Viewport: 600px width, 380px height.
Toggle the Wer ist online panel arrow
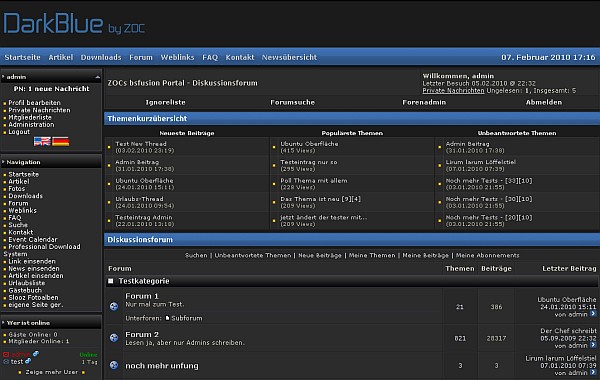tap(3, 323)
